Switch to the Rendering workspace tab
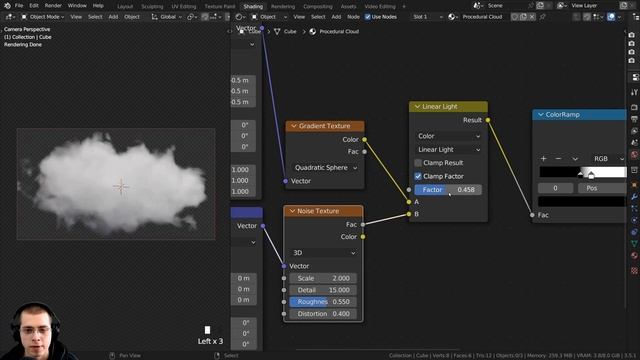The image size is (640, 360). coord(283,7)
